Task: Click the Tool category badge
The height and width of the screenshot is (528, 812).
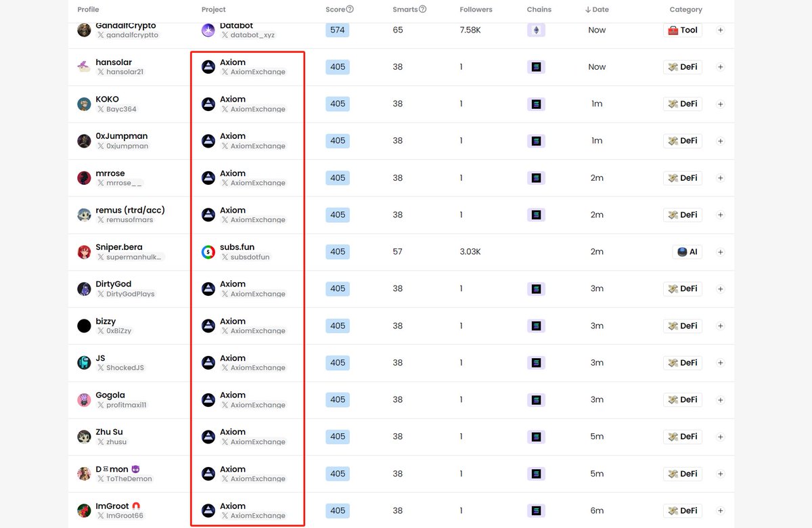Action: point(683,30)
